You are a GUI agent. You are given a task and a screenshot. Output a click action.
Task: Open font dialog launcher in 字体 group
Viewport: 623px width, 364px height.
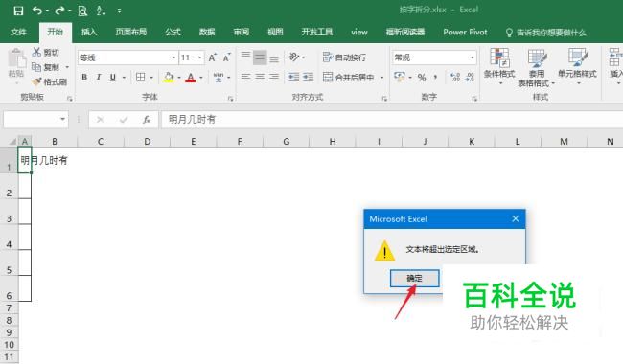tap(231, 99)
